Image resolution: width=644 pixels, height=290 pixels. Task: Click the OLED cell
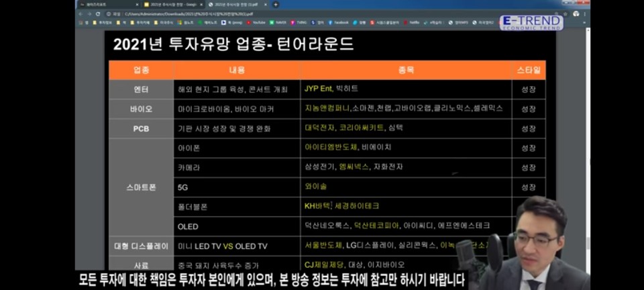[x=237, y=226]
